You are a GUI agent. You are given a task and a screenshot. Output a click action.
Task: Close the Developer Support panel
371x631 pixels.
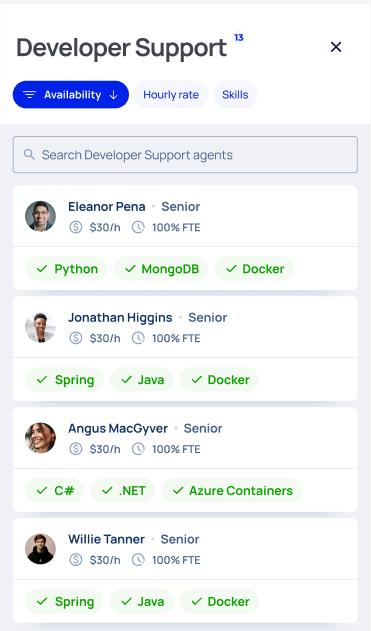point(336,47)
